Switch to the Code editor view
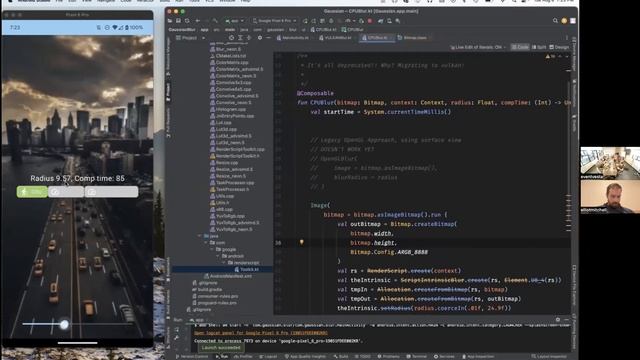Image resolution: width=640 pixels, height=360 pixels. [520, 47]
